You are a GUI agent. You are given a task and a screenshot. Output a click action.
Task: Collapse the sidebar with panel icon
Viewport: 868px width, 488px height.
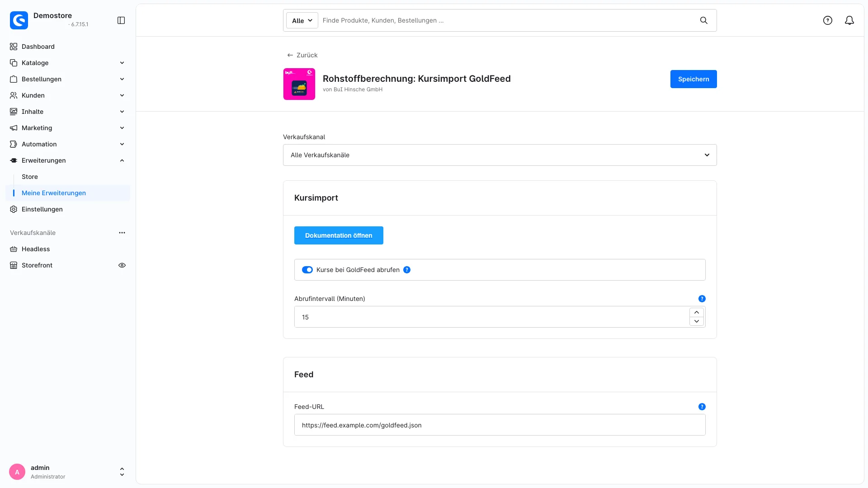tap(121, 20)
